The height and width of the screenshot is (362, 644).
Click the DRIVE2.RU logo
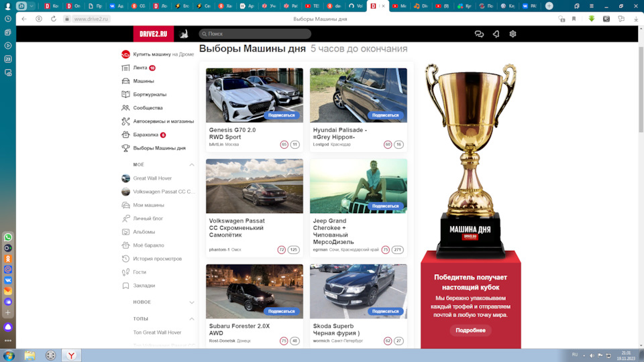click(x=153, y=34)
